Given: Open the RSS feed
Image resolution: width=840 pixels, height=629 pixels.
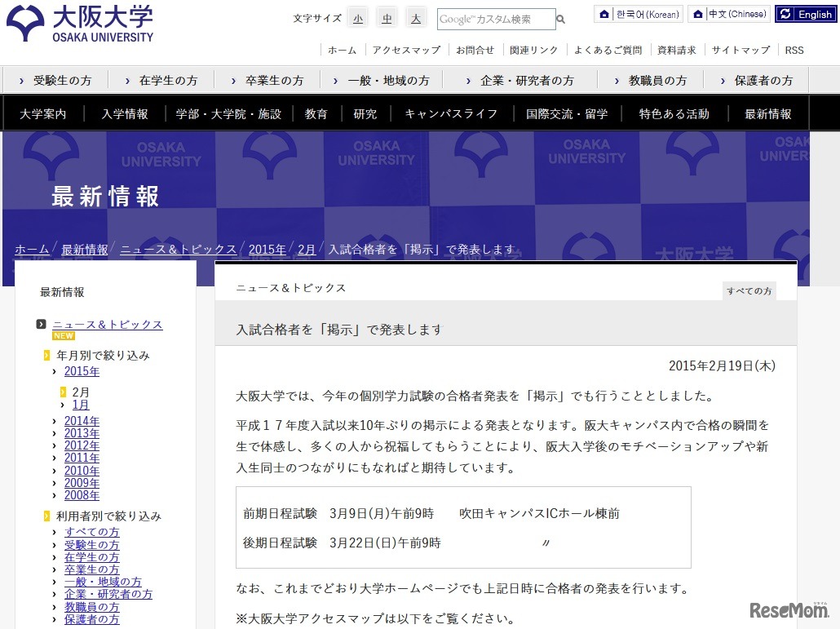Looking at the screenshot, I should (x=794, y=50).
